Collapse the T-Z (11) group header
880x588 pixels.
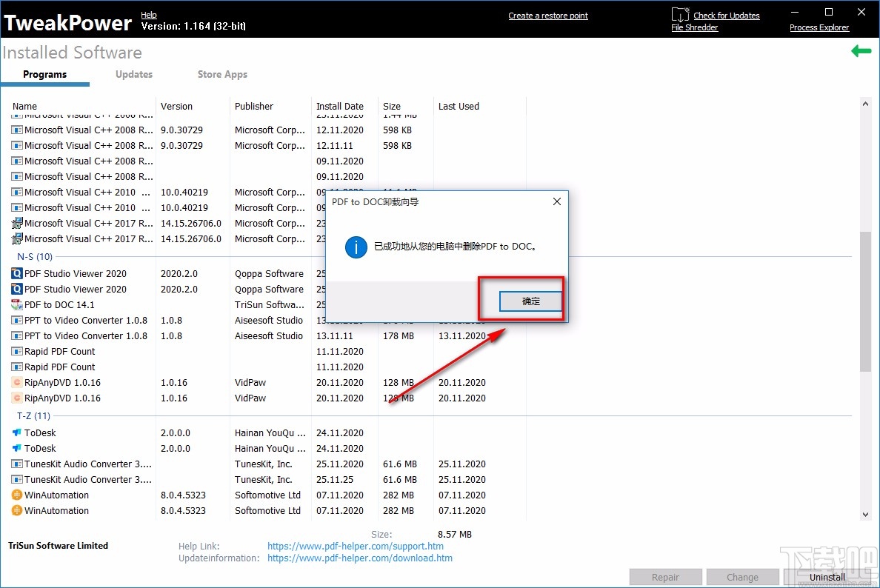coord(33,415)
